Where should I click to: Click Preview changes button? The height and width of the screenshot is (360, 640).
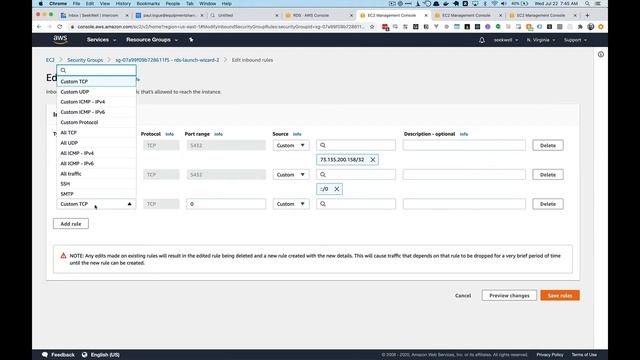click(509, 296)
